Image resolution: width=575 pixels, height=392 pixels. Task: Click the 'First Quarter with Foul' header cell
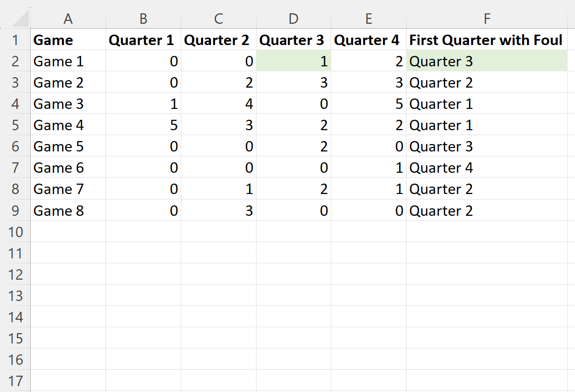tap(486, 40)
